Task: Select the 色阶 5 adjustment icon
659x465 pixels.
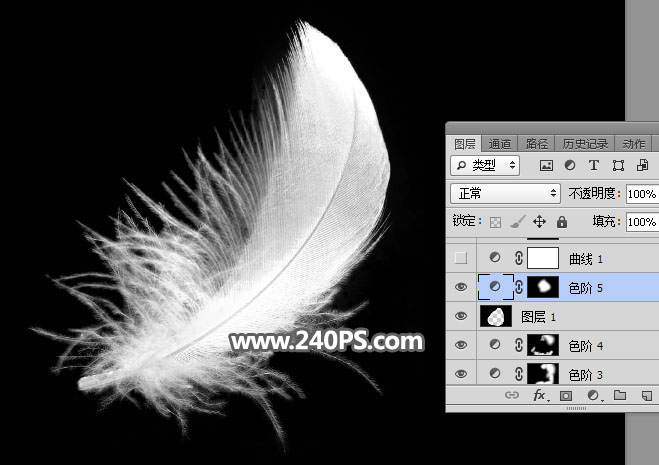Action: 495,286
